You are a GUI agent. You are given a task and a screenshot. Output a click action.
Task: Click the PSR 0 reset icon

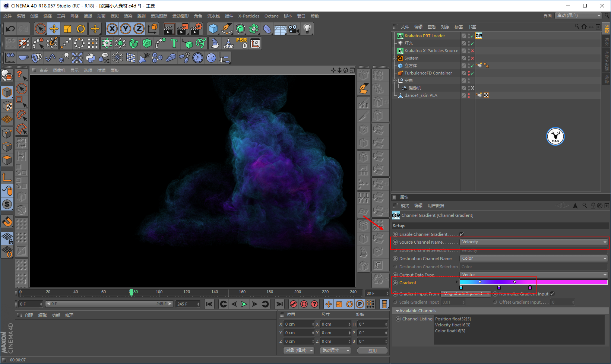pyautogui.click(x=242, y=43)
